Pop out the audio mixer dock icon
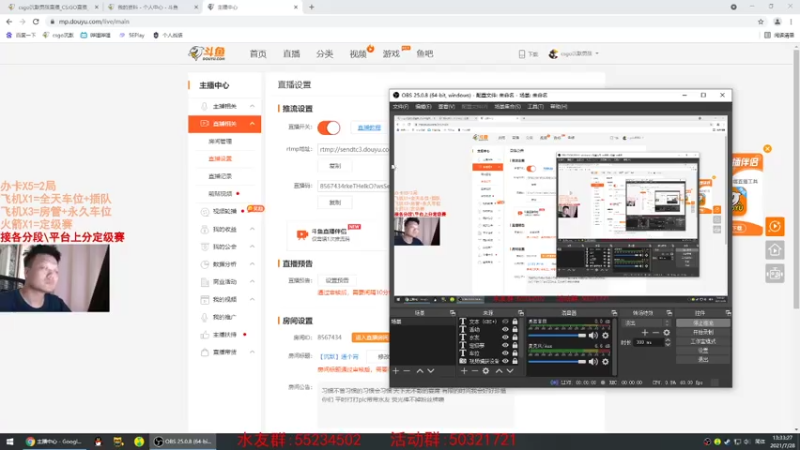This screenshot has width=800, height=450. (614, 313)
